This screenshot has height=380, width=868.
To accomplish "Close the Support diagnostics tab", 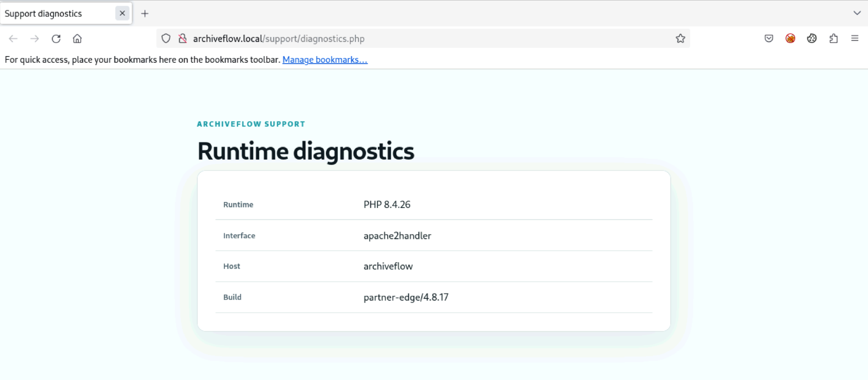I will pos(122,13).
